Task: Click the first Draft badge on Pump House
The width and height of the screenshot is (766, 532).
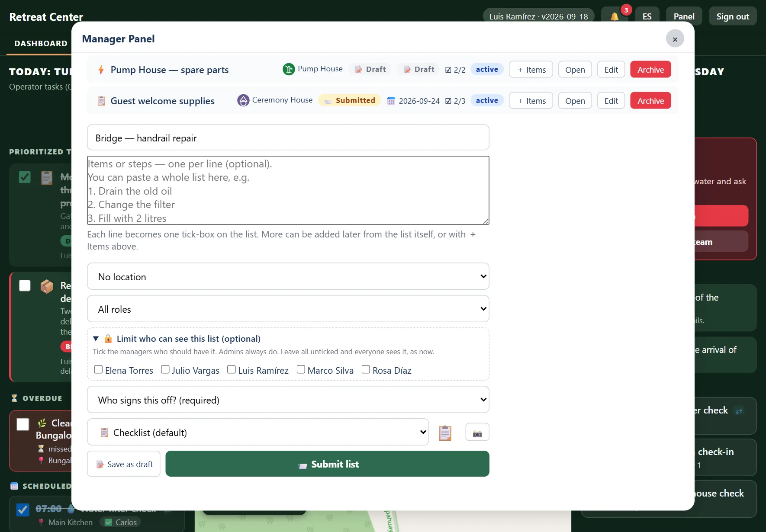Action: (370, 69)
